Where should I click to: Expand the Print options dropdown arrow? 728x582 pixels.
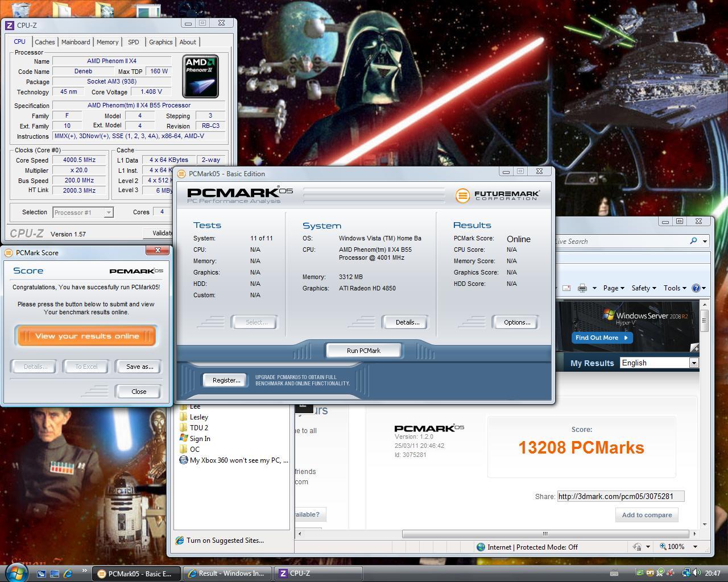pyautogui.click(x=594, y=288)
